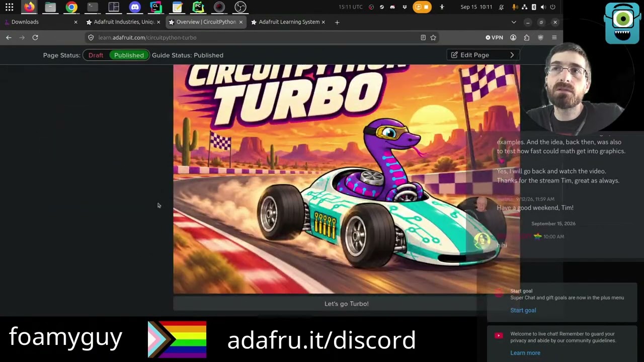
Task: Expand the Edit Page arrow chevron
Action: pos(512,55)
